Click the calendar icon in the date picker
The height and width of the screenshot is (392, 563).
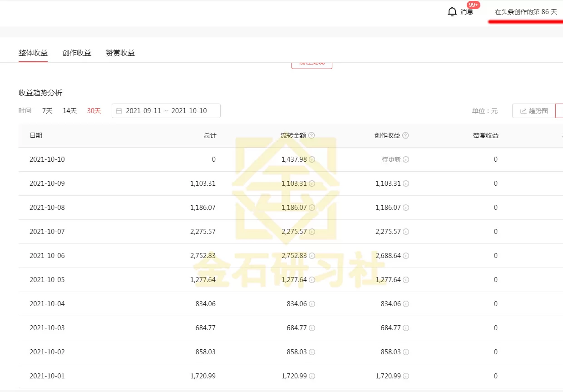pyautogui.click(x=119, y=110)
